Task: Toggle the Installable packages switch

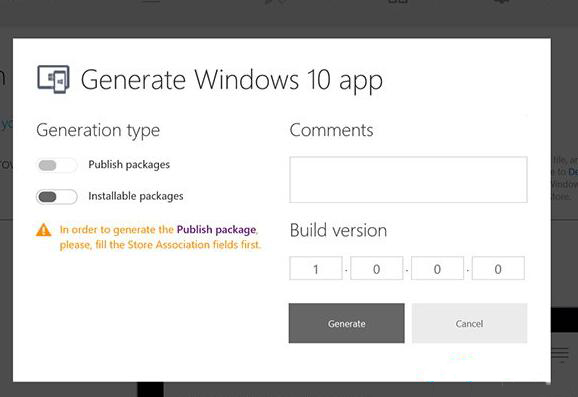Action: (x=57, y=196)
